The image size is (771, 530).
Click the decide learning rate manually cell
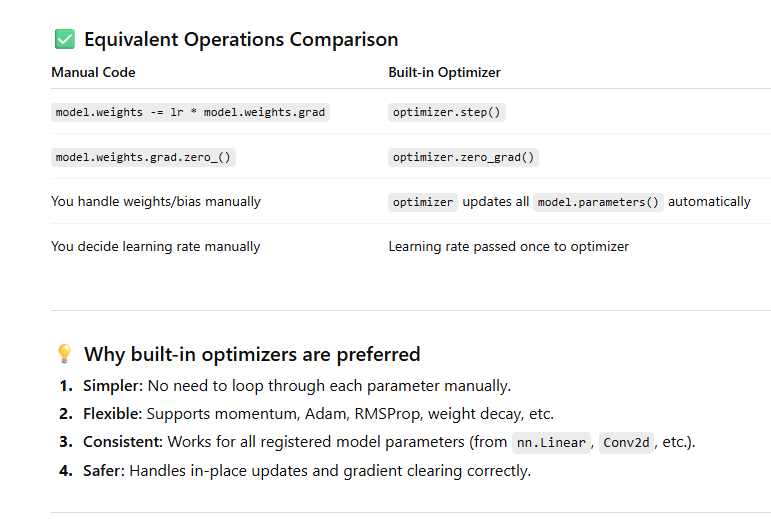pyautogui.click(x=155, y=246)
